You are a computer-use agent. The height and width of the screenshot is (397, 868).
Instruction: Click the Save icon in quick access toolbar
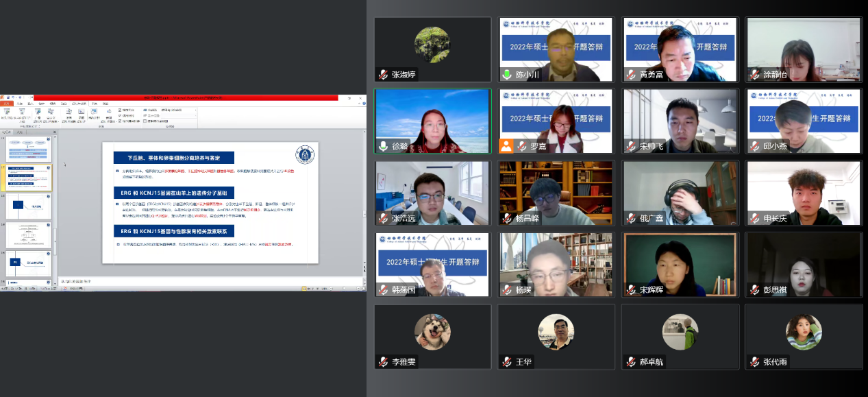point(9,98)
